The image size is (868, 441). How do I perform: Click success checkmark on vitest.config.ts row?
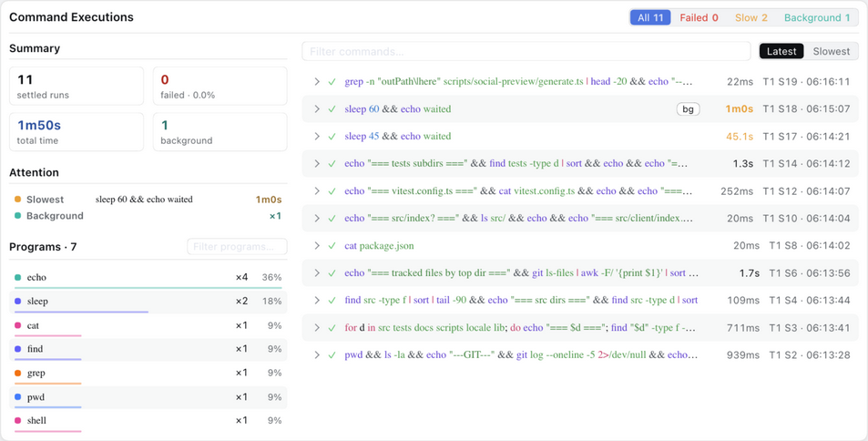pos(332,191)
